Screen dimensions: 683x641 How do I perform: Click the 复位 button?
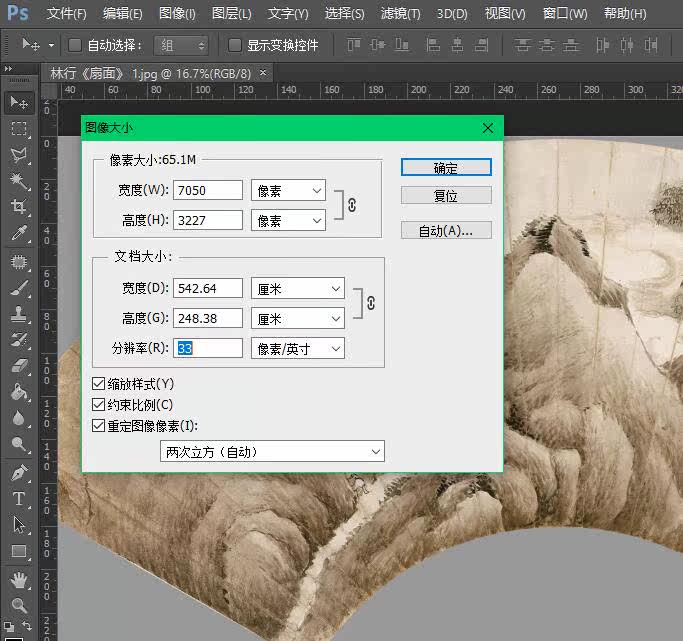click(x=446, y=196)
